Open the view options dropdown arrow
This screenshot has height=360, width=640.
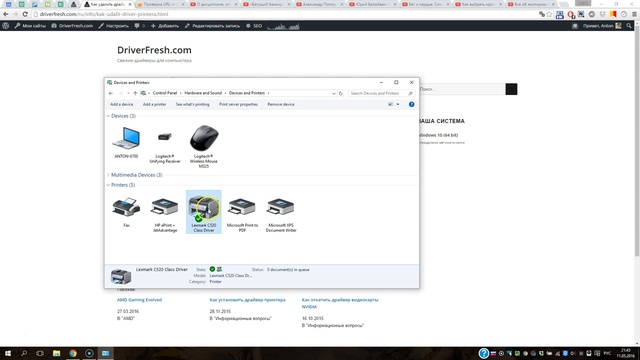[398, 104]
